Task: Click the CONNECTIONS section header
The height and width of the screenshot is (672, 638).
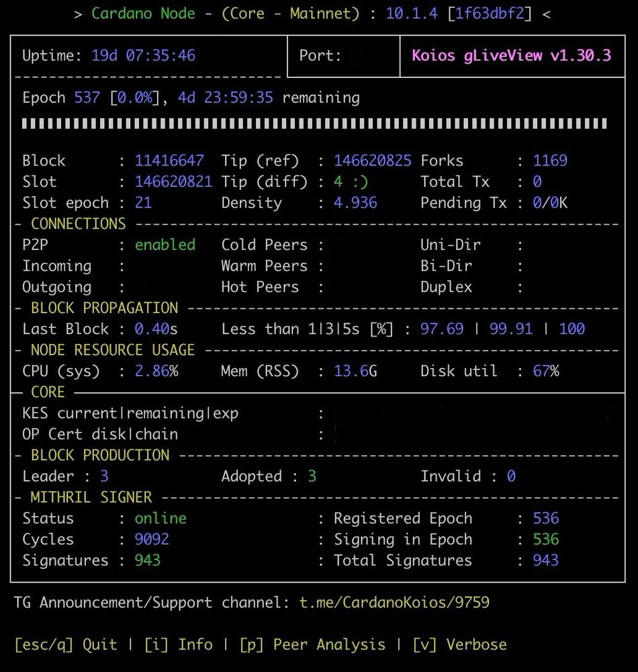Action: coord(79,223)
